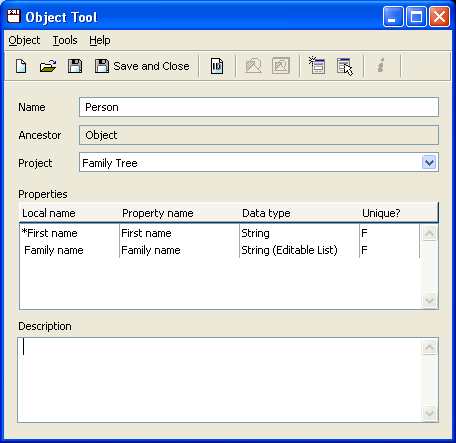The height and width of the screenshot is (443, 456).
Task: Click the Data type column header
Action: pos(299,213)
